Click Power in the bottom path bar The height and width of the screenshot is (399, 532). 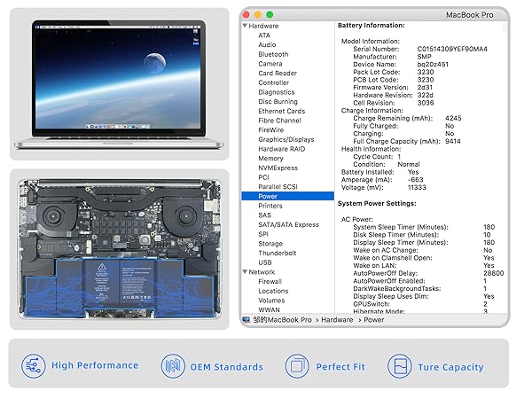click(x=374, y=319)
